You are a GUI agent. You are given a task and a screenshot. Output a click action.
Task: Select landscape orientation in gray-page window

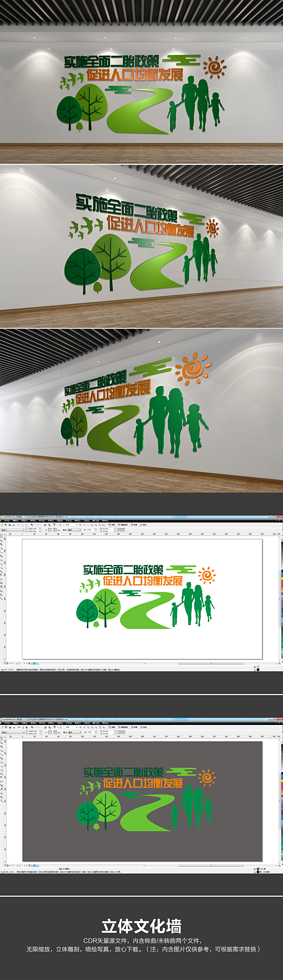[50, 732]
